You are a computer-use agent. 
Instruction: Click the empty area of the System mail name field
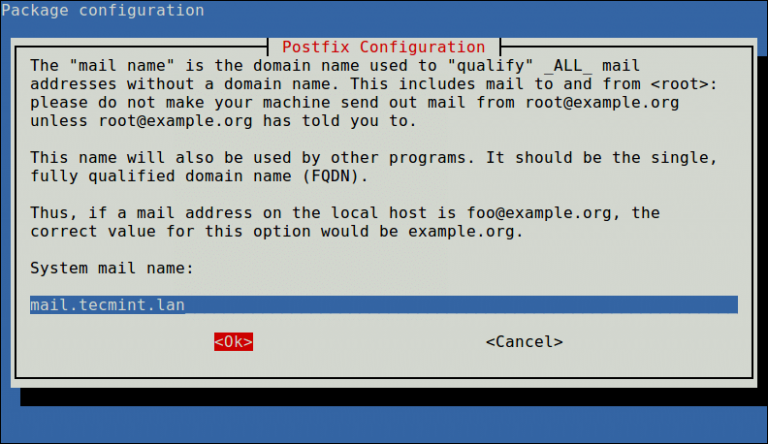pyautogui.click(x=460, y=305)
